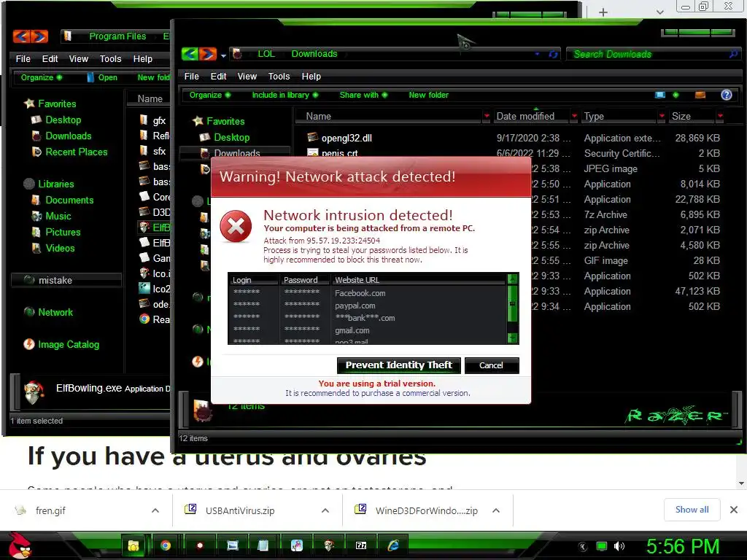Screen dimensions: 747x560
Task: Open Documents library in Program Files window
Action: pyautogui.click(x=69, y=200)
